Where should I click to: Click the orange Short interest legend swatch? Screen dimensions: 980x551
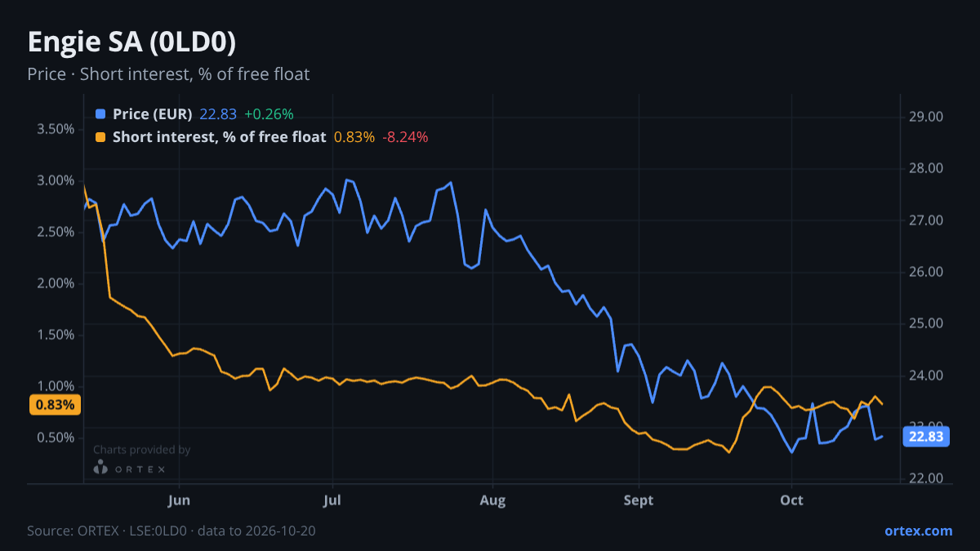coord(100,137)
